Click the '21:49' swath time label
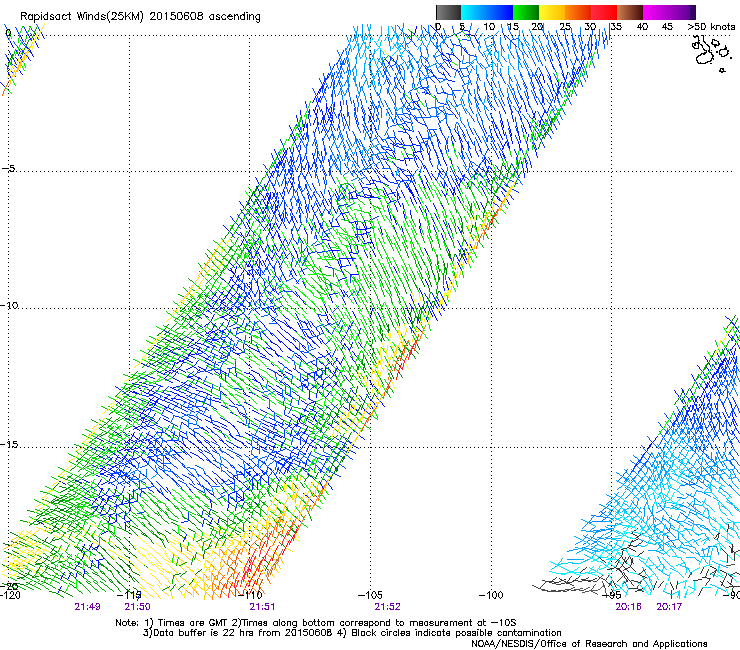 [87, 607]
